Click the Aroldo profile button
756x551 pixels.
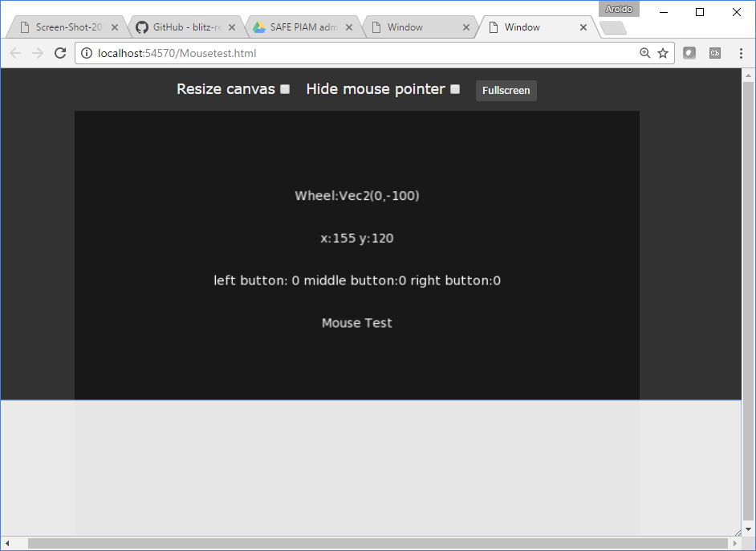click(619, 9)
